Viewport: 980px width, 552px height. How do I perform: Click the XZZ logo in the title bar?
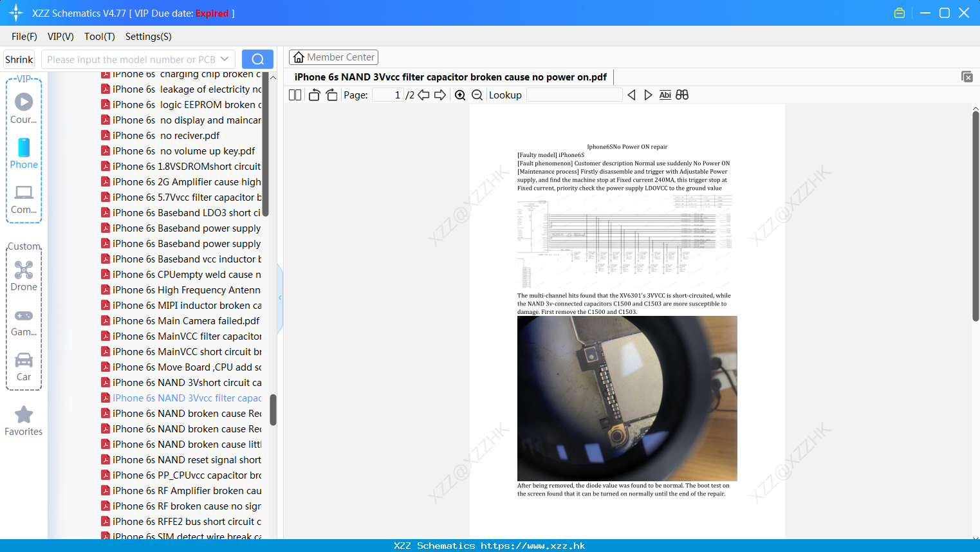point(16,13)
